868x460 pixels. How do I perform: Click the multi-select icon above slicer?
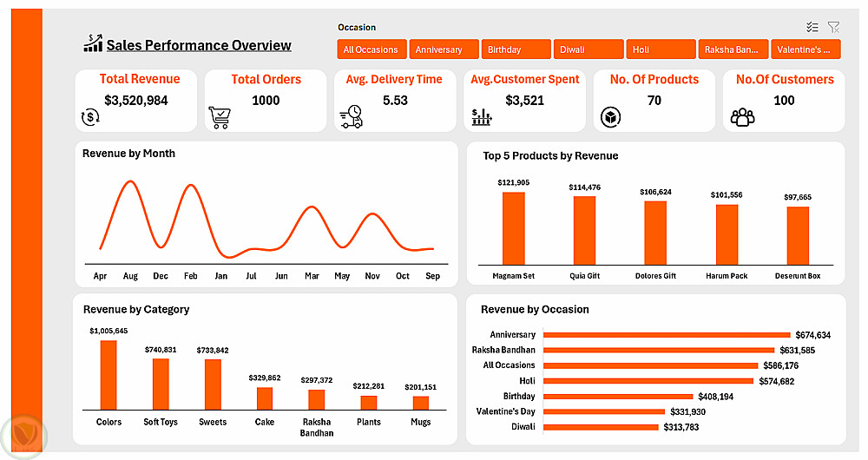(x=812, y=27)
